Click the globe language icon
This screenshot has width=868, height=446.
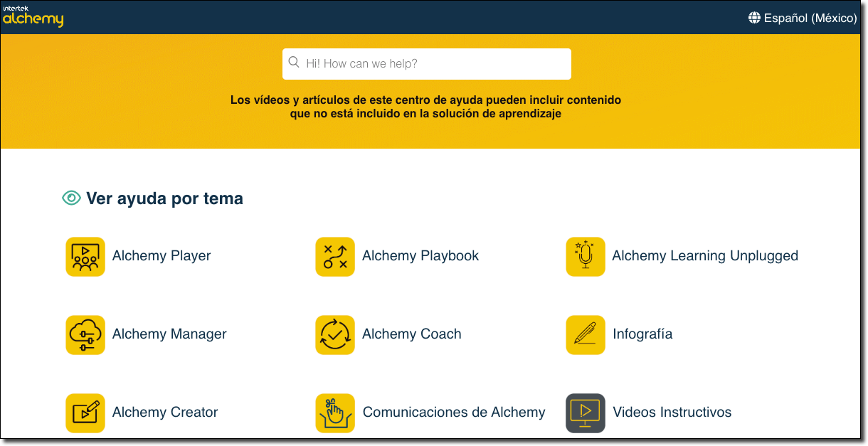click(x=755, y=18)
